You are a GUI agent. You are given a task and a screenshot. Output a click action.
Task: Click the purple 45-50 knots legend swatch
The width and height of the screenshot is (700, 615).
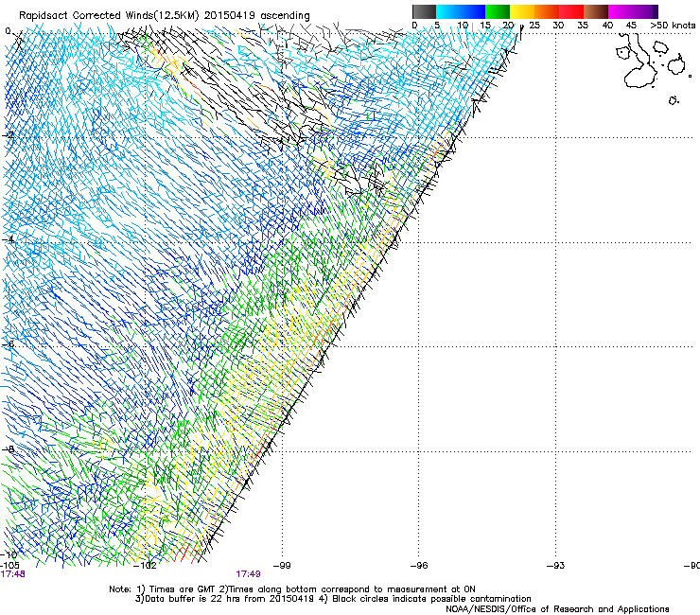coord(645,11)
